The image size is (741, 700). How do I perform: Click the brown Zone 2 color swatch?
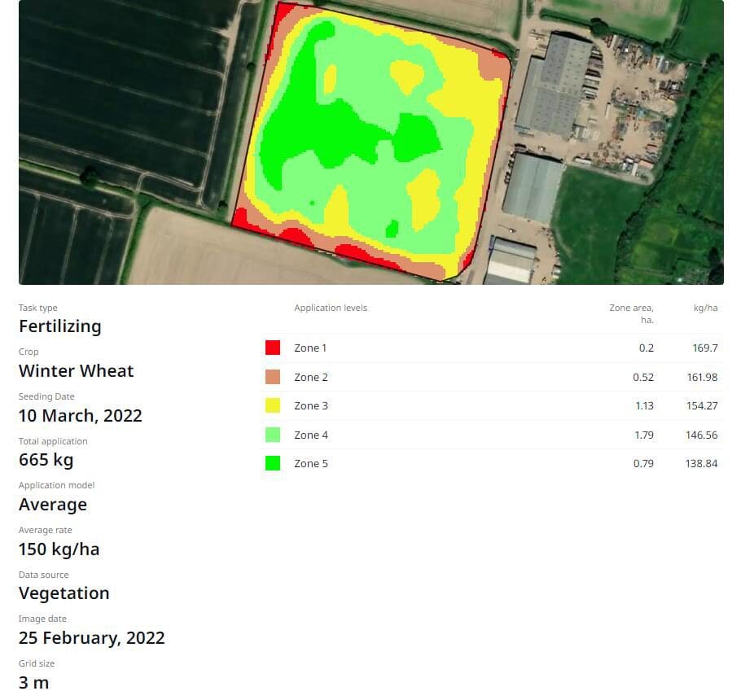273,377
